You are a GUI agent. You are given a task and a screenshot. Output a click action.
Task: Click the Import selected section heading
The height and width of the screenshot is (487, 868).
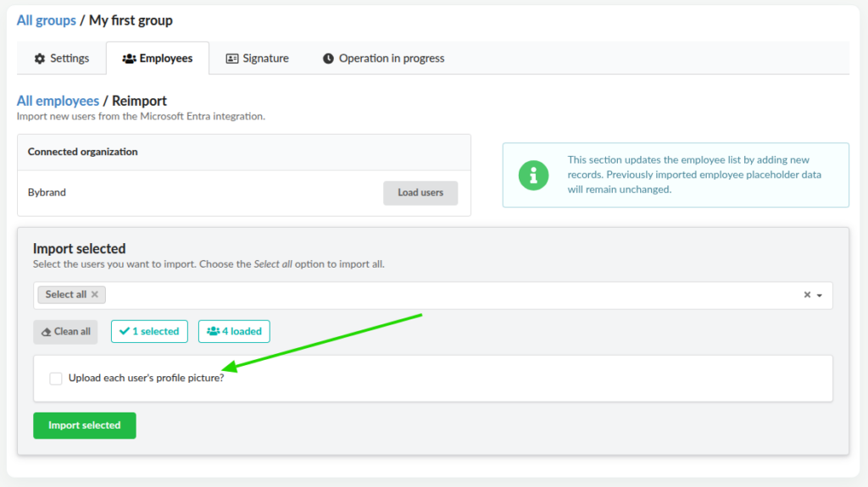[79, 248]
